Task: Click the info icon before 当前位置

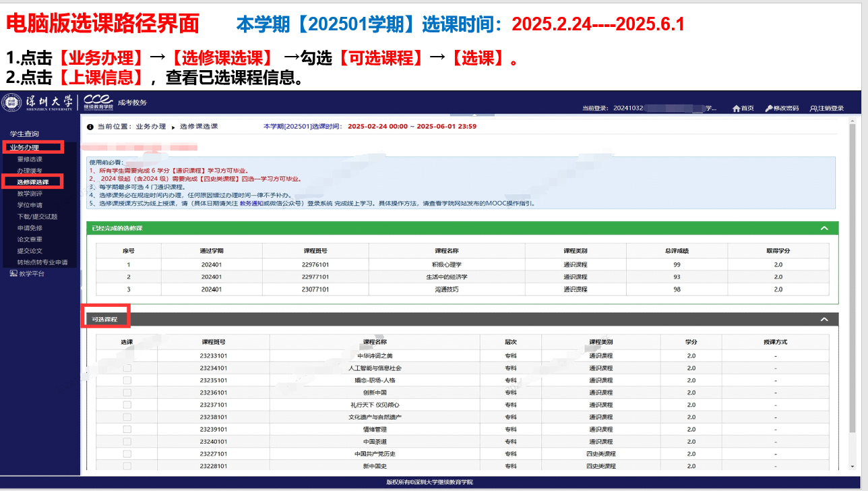Action: pyautogui.click(x=90, y=127)
